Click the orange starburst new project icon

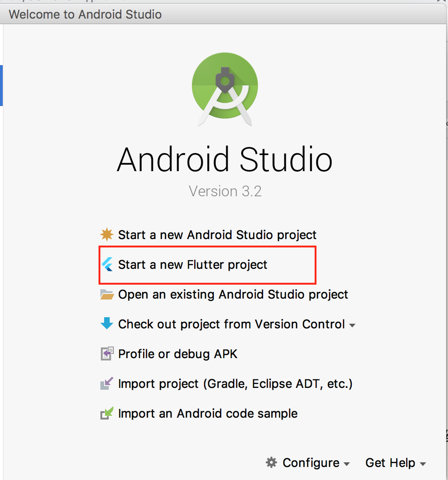107,235
